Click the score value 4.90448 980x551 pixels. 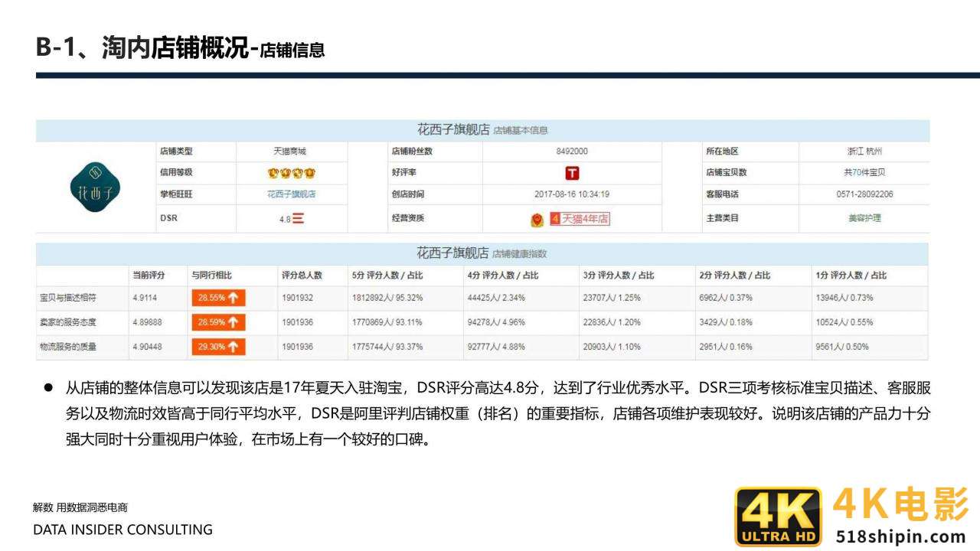147,347
